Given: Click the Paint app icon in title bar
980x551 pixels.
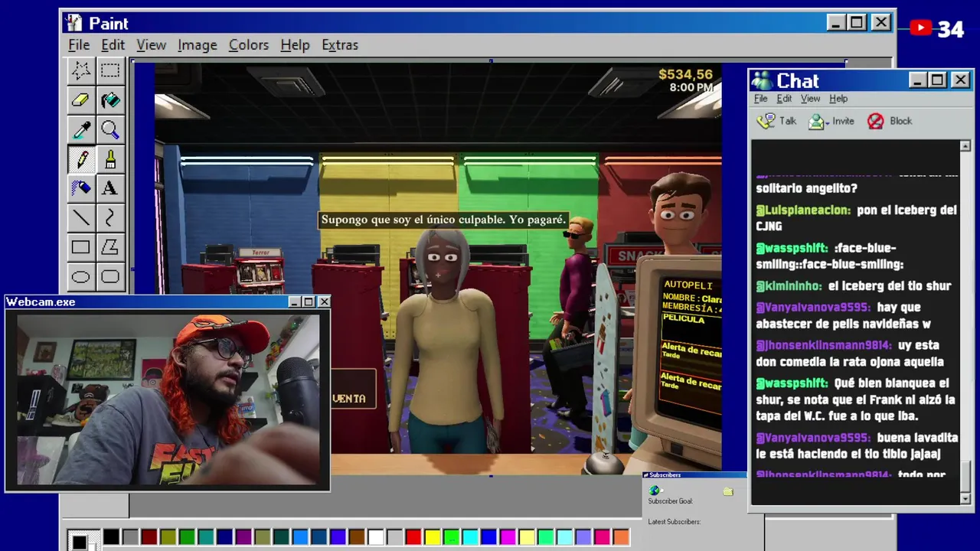Looking at the screenshot, I should click(x=73, y=23).
